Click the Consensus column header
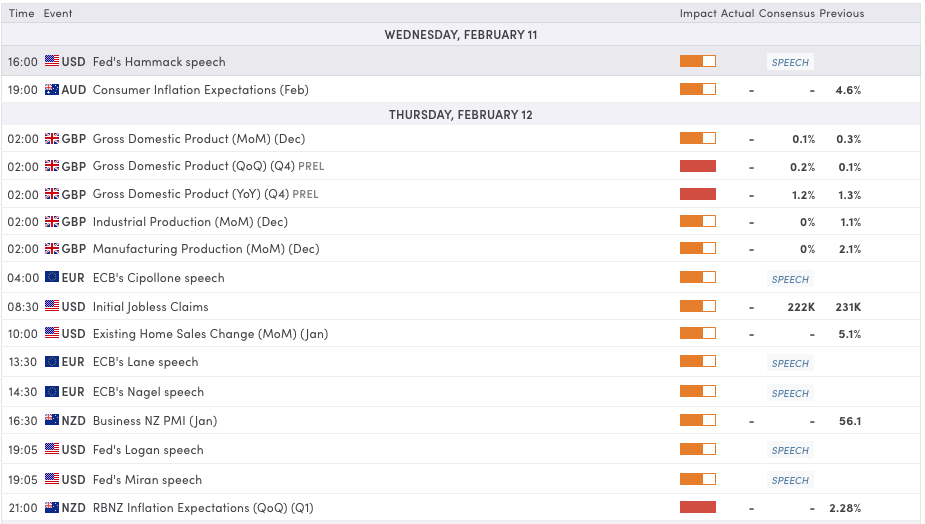Image resolution: width=925 pixels, height=524 pixels. tap(786, 14)
